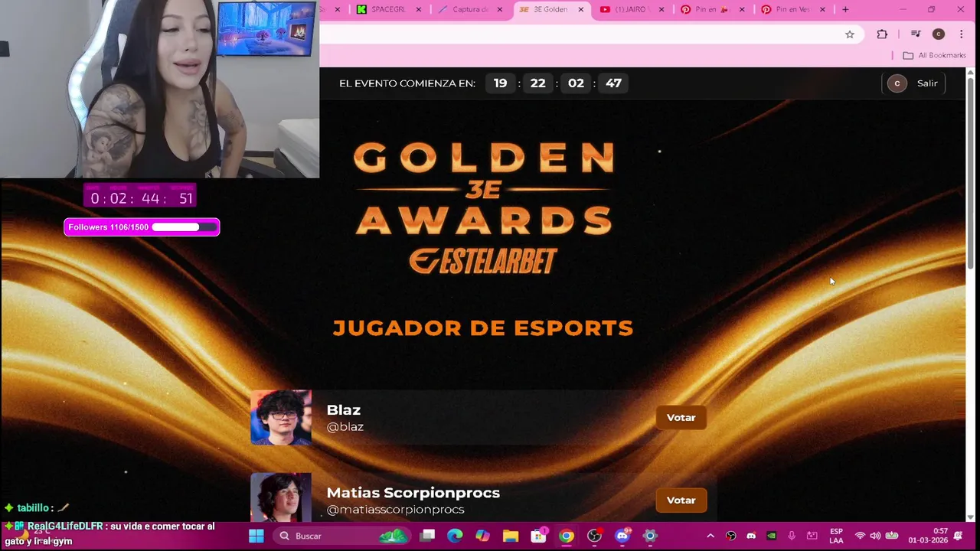
Task: Open the date and time clock
Action: (928, 536)
